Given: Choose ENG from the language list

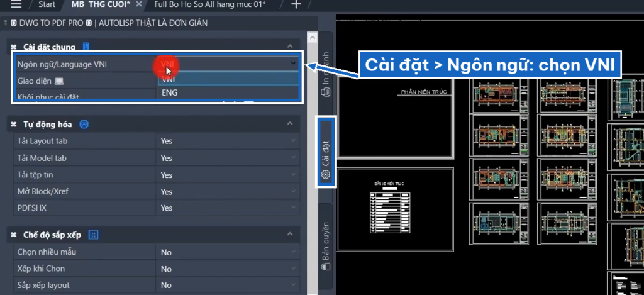Looking at the screenshot, I should [228, 93].
